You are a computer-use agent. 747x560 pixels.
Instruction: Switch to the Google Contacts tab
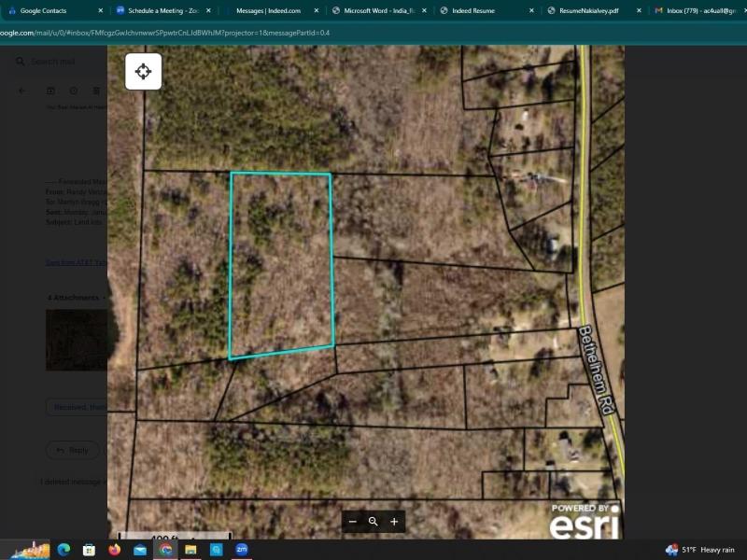pos(49,10)
